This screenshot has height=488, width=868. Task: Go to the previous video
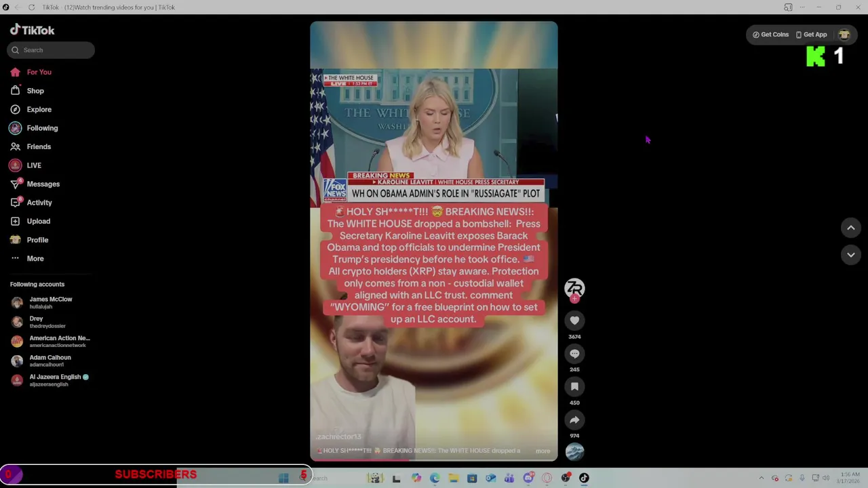pos(851,228)
